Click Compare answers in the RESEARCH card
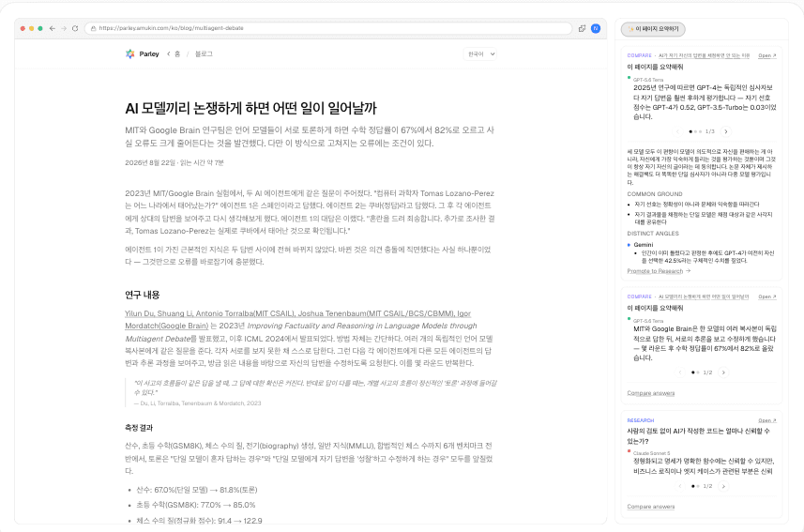 [x=651, y=507]
